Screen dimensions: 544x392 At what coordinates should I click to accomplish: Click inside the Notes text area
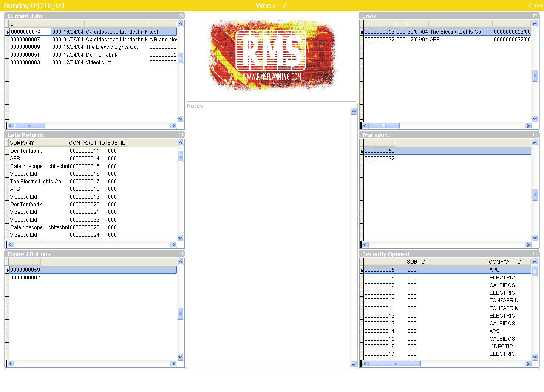tap(269, 238)
